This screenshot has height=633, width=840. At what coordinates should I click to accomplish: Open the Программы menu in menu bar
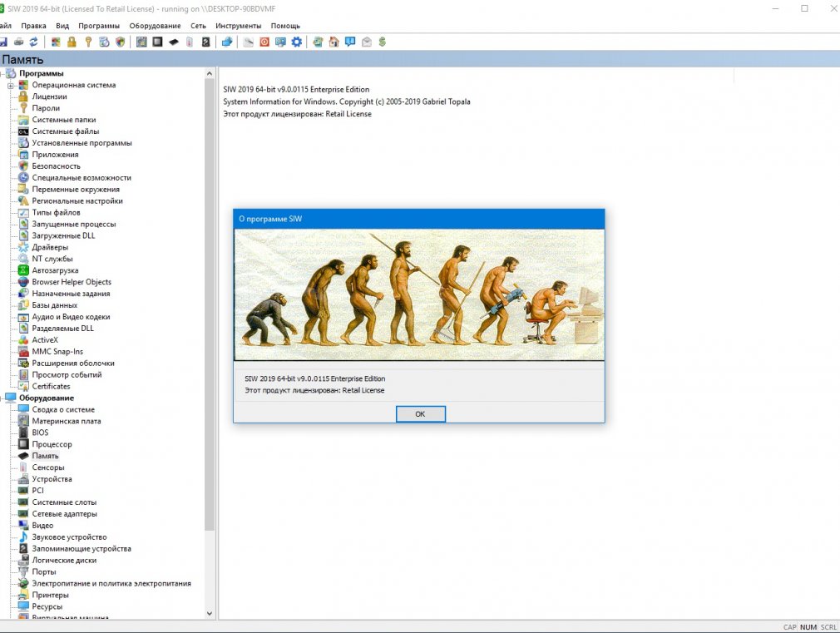(99, 26)
